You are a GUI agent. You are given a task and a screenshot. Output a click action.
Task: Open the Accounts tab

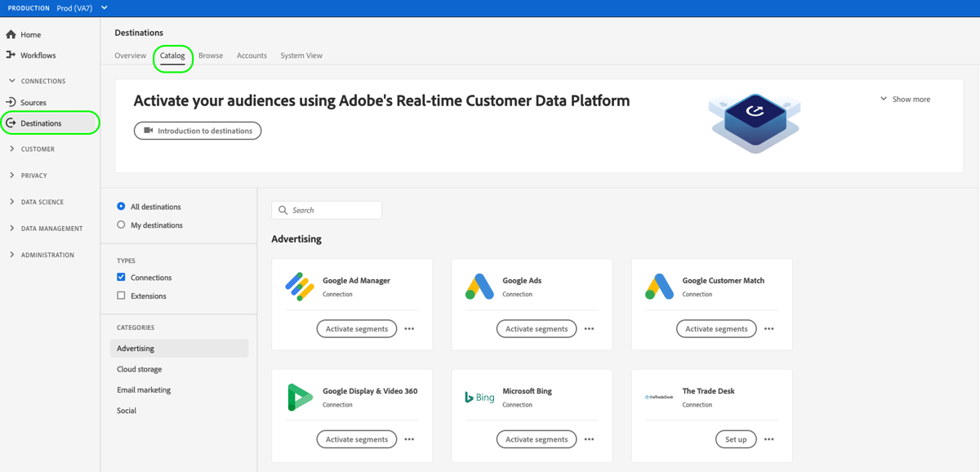pos(252,56)
